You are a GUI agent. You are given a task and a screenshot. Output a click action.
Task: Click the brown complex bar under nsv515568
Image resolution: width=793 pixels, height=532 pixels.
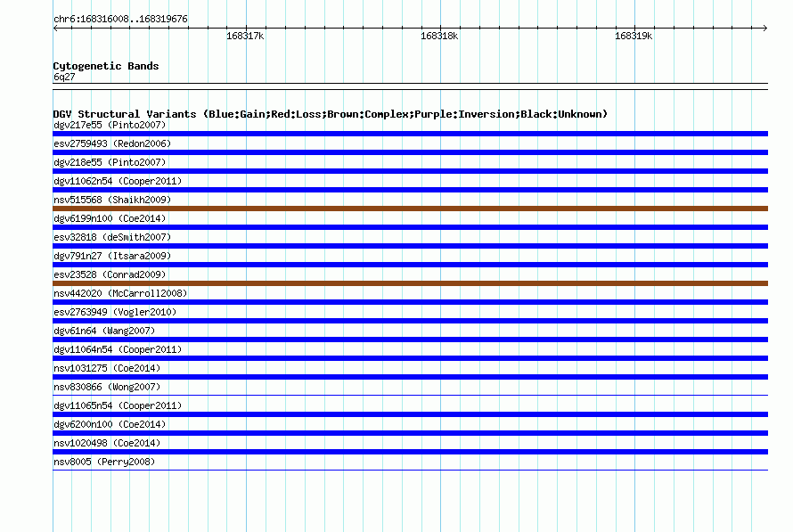pyautogui.click(x=410, y=209)
